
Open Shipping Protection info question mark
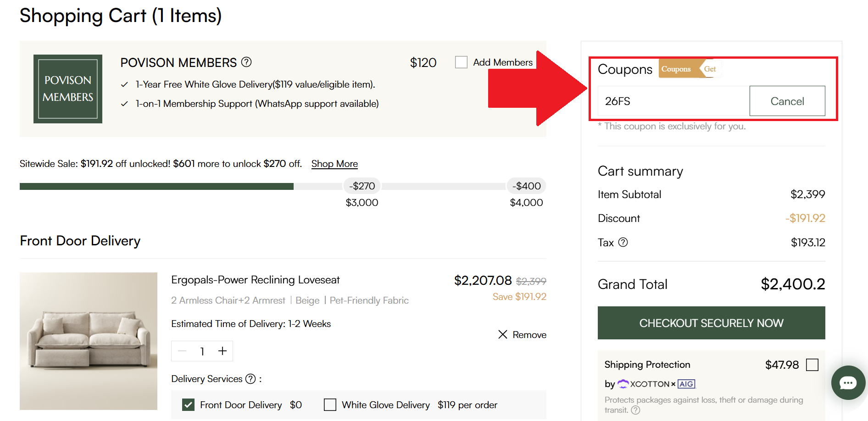pos(635,410)
